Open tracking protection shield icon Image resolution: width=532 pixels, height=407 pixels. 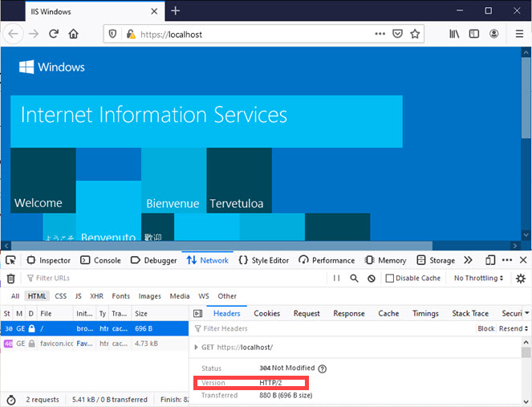112,34
